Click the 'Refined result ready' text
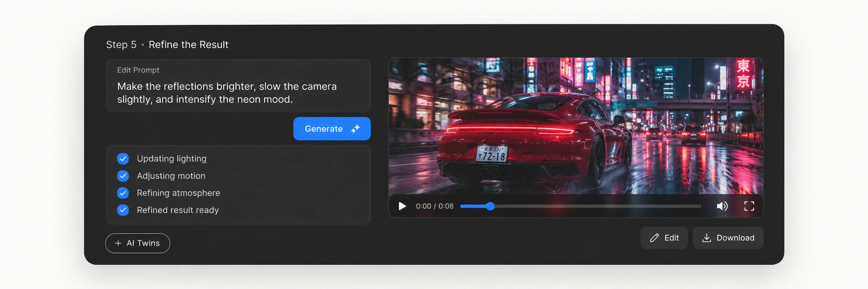 tap(178, 210)
